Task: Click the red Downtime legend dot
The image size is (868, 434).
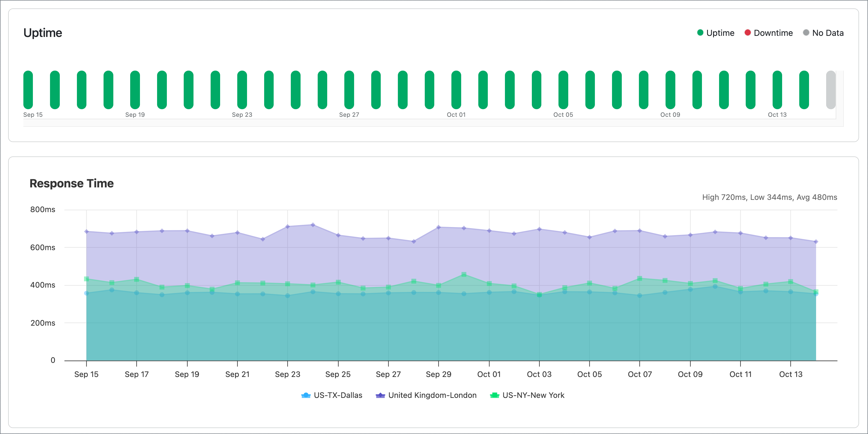Action: click(x=748, y=33)
